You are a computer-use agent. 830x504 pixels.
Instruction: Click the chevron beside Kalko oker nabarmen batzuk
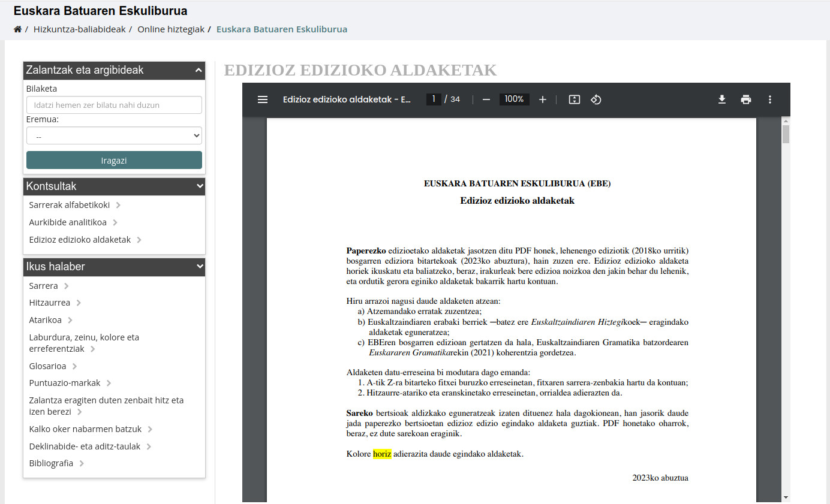(x=150, y=430)
